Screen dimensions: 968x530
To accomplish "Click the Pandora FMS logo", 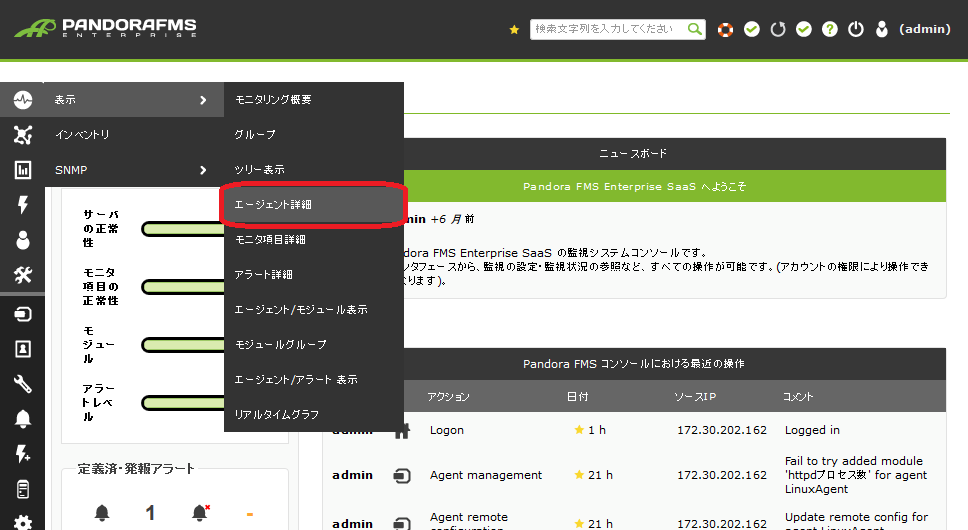I will 105,28.
